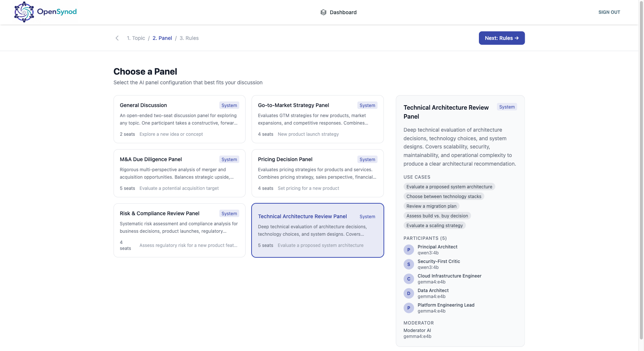Viewport: 644px width, 351px height.
Task: Click the Data Architect participant name
Action: (x=433, y=291)
